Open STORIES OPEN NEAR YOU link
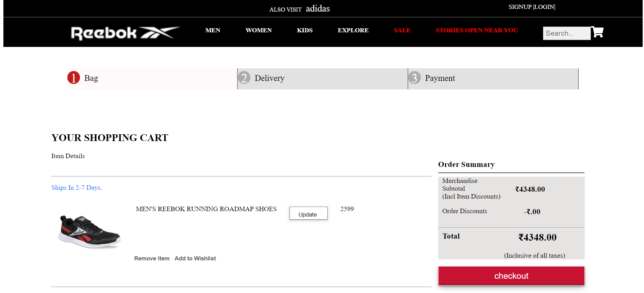 pyautogui.click(x=477, y=30)
